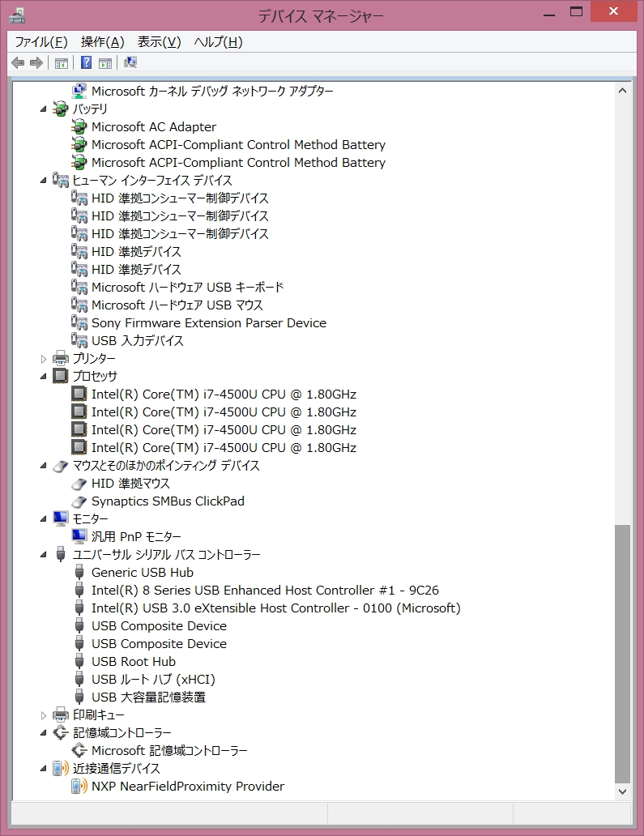Viewport: 644px width, 836px height.
Task: Click the マウスとそのほかのポインティング デバイス category mouse icon
Action: pos(61,466)
